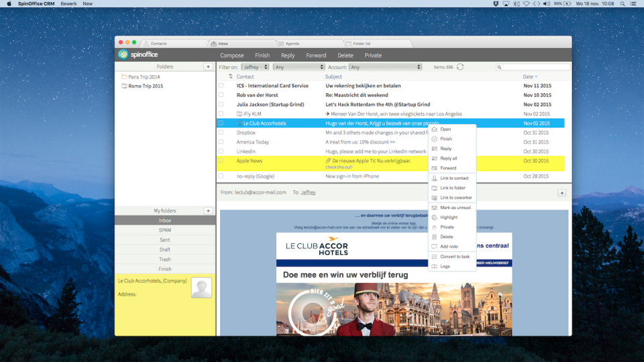Choose Private in context menu

click(452, 227)
